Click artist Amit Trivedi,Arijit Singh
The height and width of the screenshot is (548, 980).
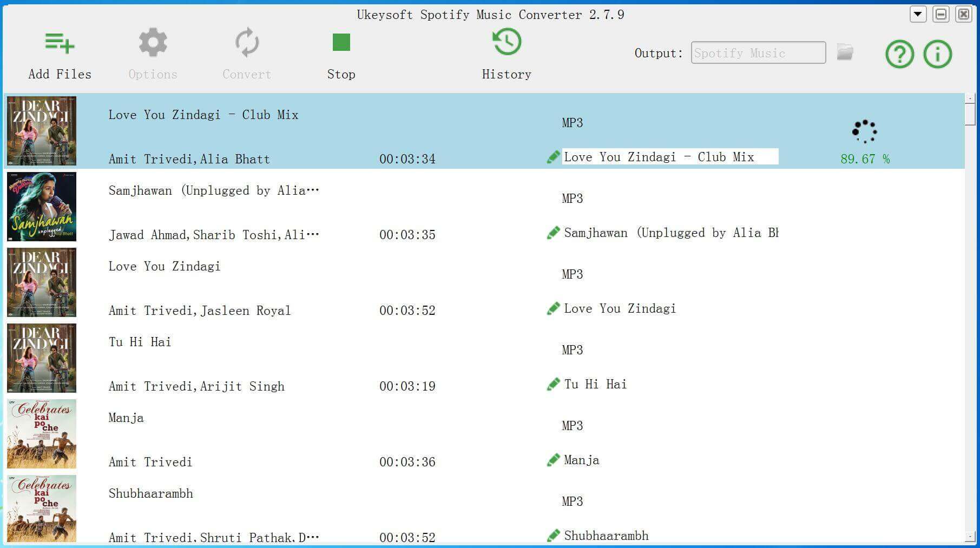click(196, 386)
